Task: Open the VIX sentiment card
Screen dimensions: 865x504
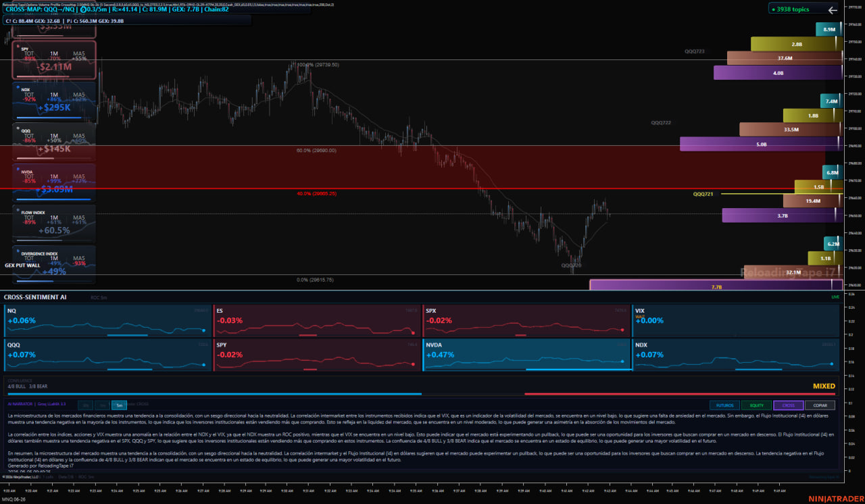Action: click(736, 321)
